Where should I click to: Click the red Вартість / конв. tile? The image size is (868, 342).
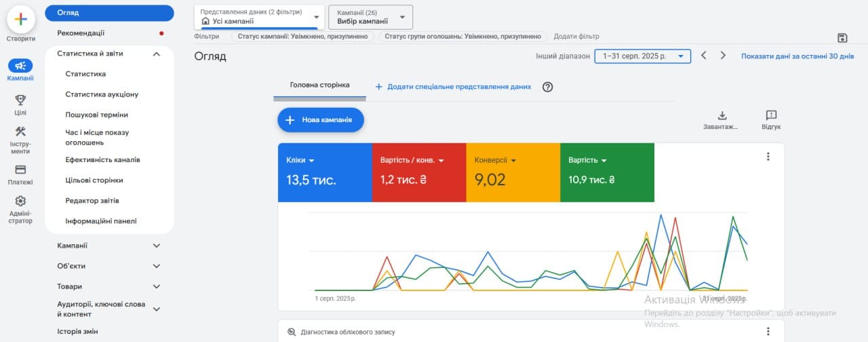[419, 172]
